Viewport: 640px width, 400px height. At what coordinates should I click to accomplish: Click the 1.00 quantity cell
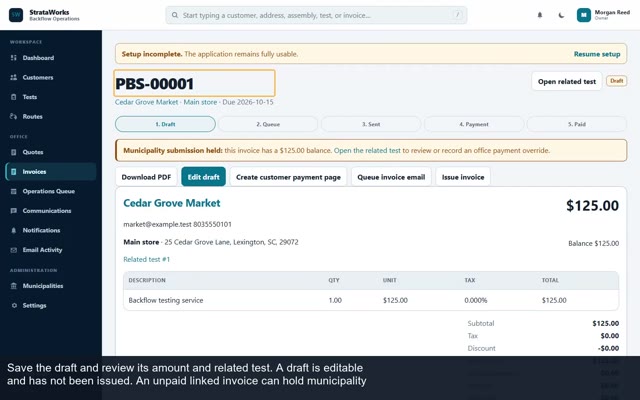pyautogui.click(x=335, y=300)
